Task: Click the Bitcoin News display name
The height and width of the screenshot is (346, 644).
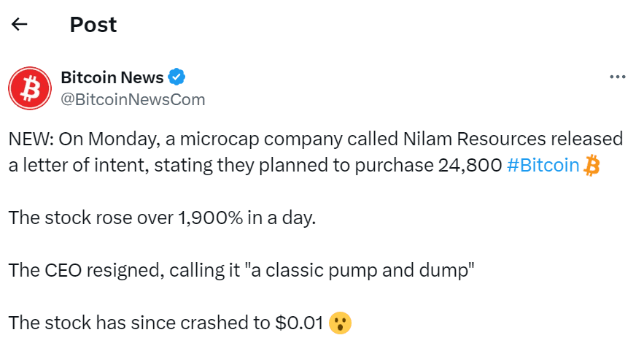Action: (x=112, y=77)
